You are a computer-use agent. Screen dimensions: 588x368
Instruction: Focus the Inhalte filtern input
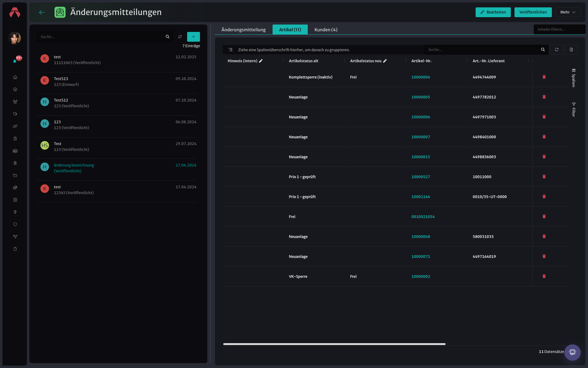(559, 29)
